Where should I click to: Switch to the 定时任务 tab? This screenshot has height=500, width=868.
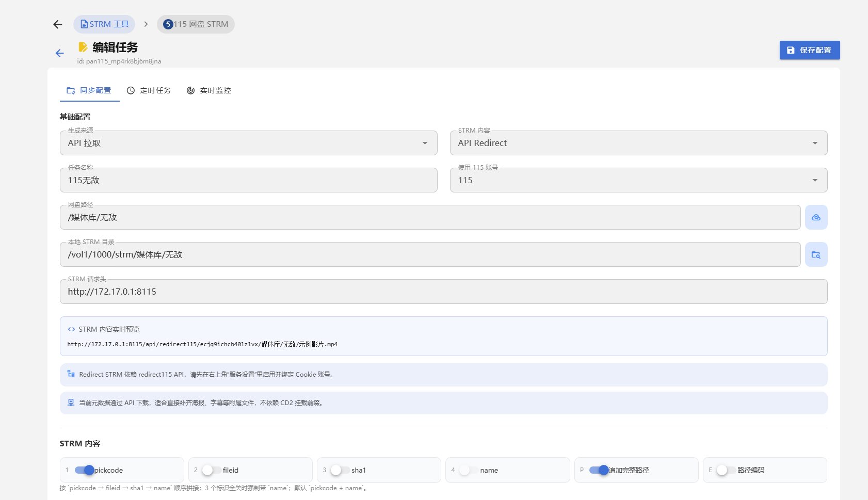point(149,90)
